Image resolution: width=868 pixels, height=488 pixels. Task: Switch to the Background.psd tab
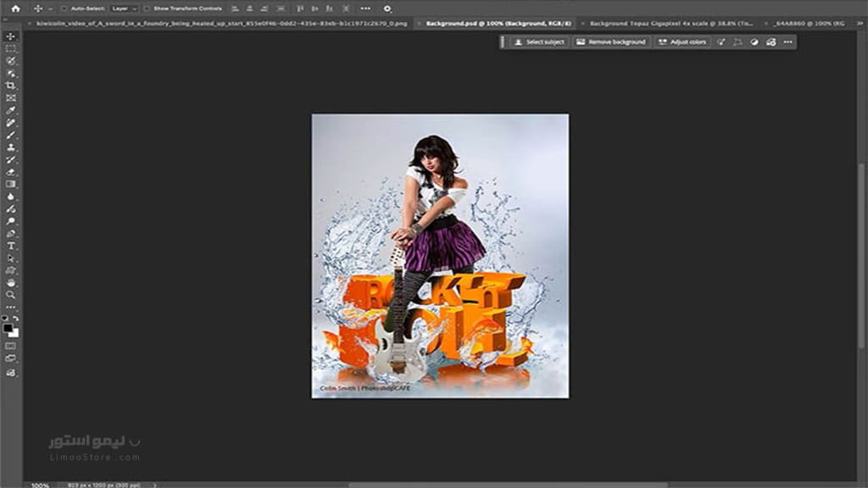point(498,23)
